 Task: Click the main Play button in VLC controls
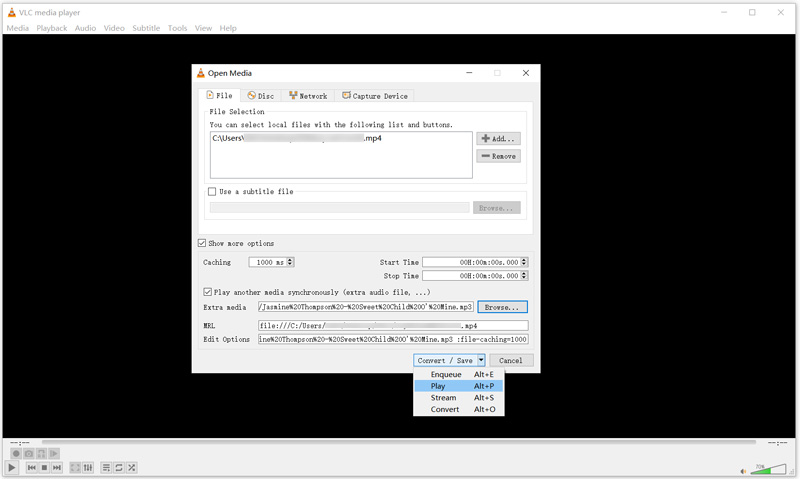pos(11,467)
